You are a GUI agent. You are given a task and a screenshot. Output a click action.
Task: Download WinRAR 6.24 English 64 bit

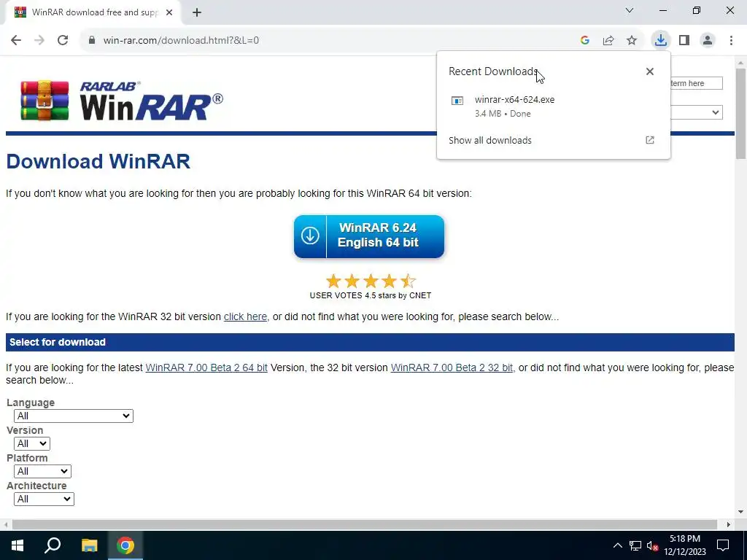click(368, 236)
